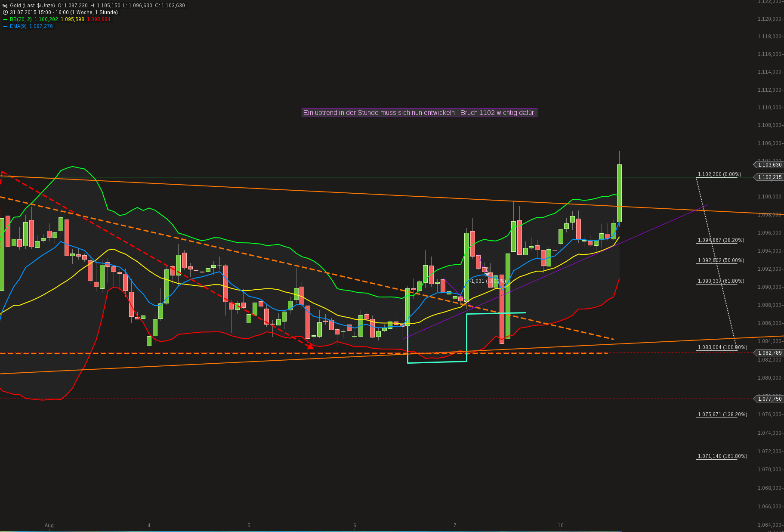Image resolution: width=784 pixels, height=532 pixels.
Task: Click the "1.074,000" price axis label
Action: pos(769,433)
